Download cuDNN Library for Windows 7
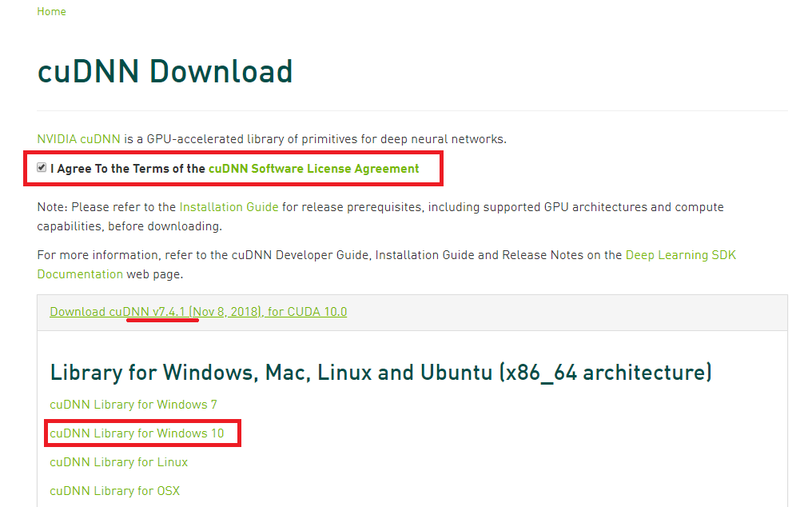Screen dimensions: 812x507 (133, 405)
